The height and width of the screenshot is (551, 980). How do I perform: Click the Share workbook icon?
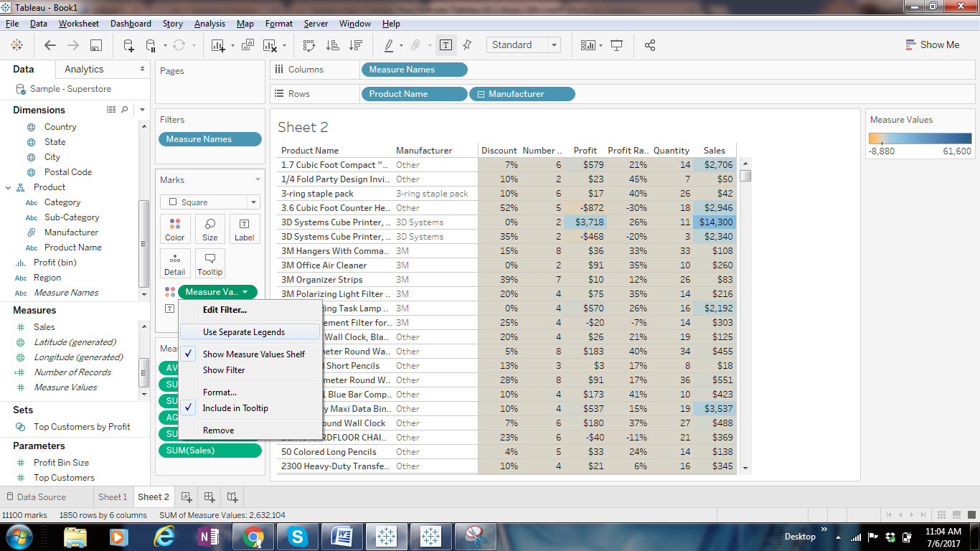point(650,45)
